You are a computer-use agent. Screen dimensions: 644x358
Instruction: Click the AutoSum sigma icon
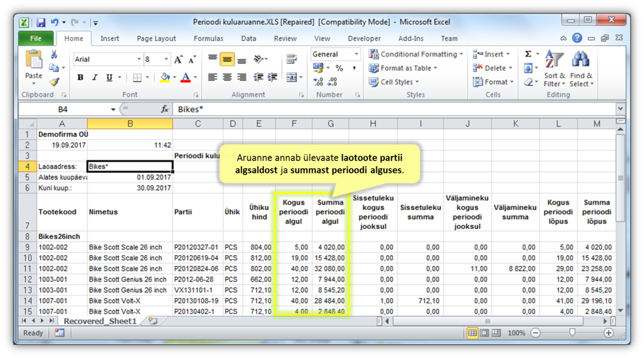529,54
